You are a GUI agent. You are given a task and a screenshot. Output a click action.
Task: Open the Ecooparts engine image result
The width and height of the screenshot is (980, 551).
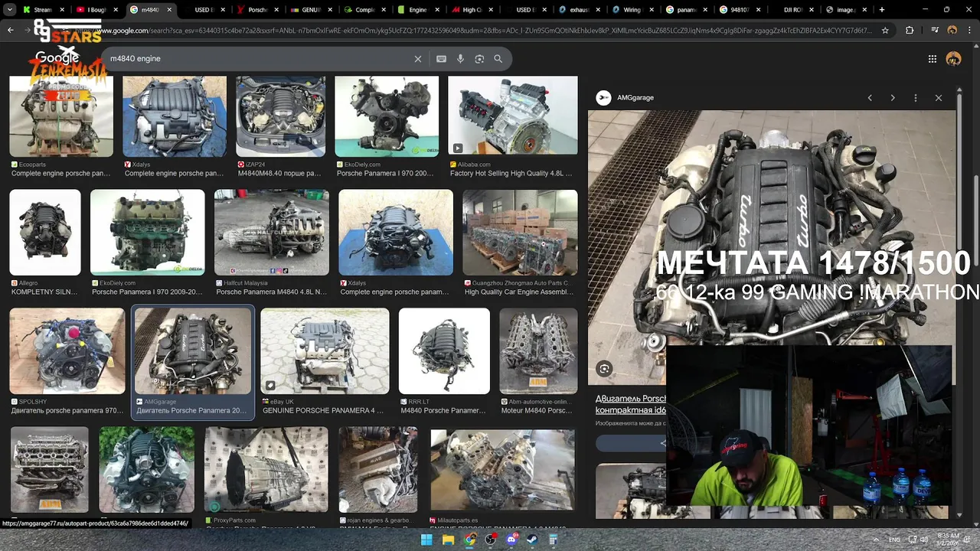[x=61, y=116]
